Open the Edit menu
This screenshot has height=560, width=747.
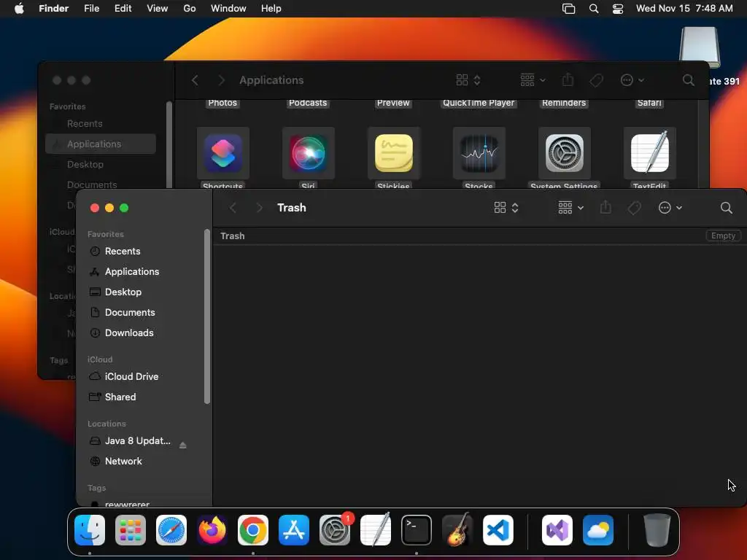click(123, 9)
